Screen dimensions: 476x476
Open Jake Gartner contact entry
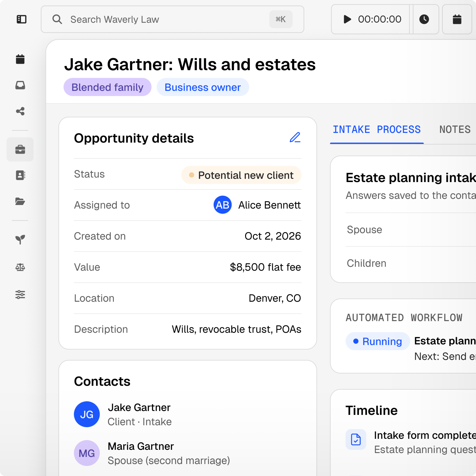[139, 414]
